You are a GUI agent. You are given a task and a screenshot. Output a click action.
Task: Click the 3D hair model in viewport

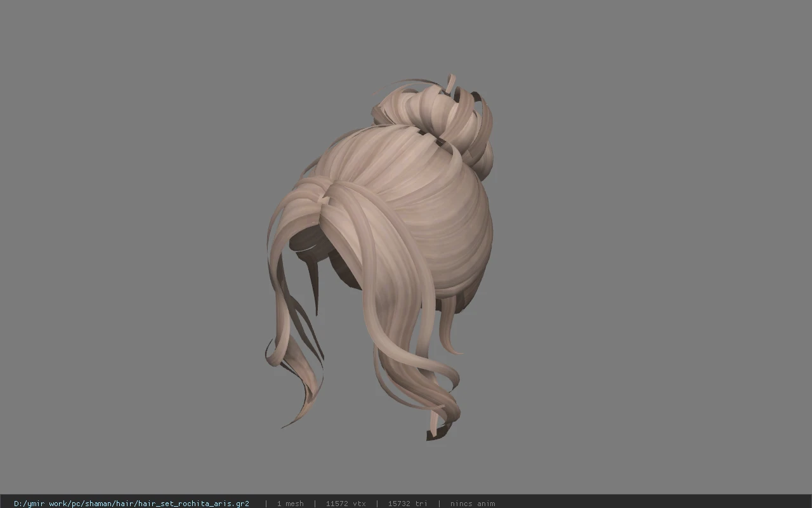point(381,257)
